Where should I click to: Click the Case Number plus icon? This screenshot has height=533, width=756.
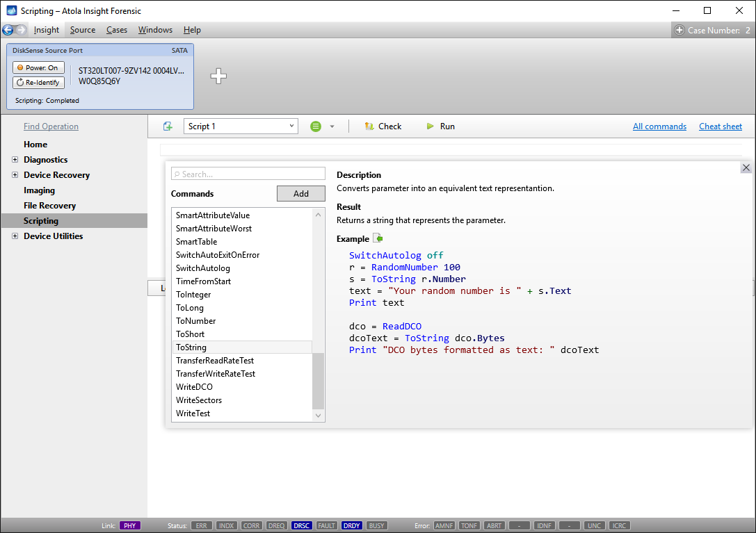tap(679, 30)
